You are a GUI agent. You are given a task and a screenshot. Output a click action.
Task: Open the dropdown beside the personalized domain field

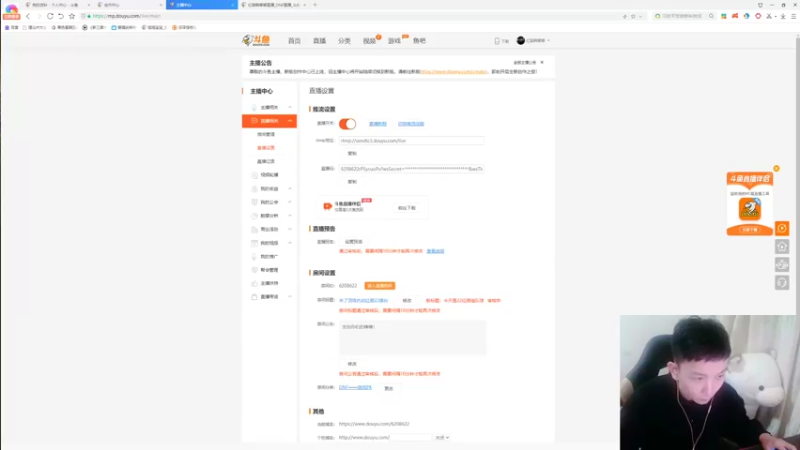[442, 438]
